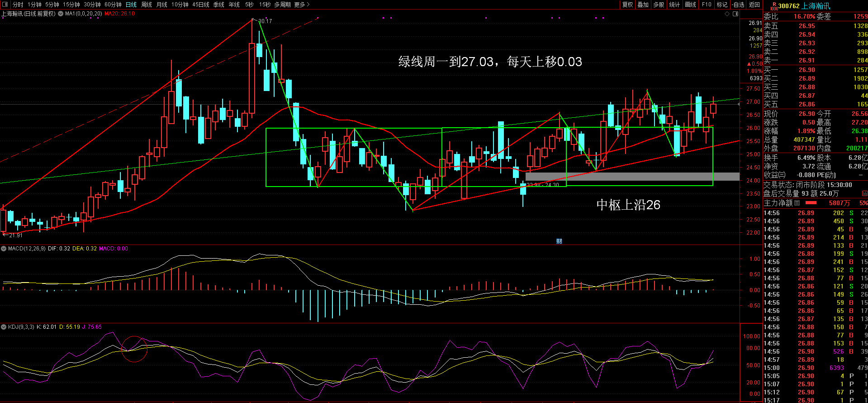Select the 1分钟 period
The height and width of the screenshot is (403, 868).
35,5
